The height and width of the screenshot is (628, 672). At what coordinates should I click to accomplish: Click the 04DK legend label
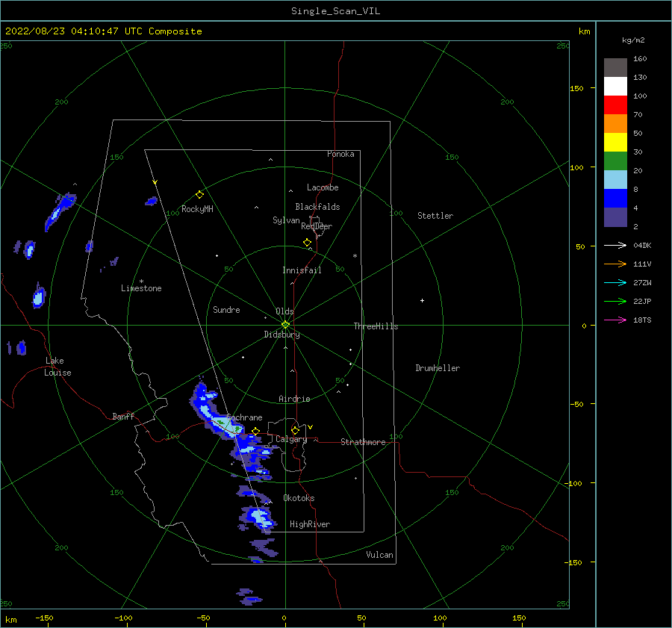[642, 245]
